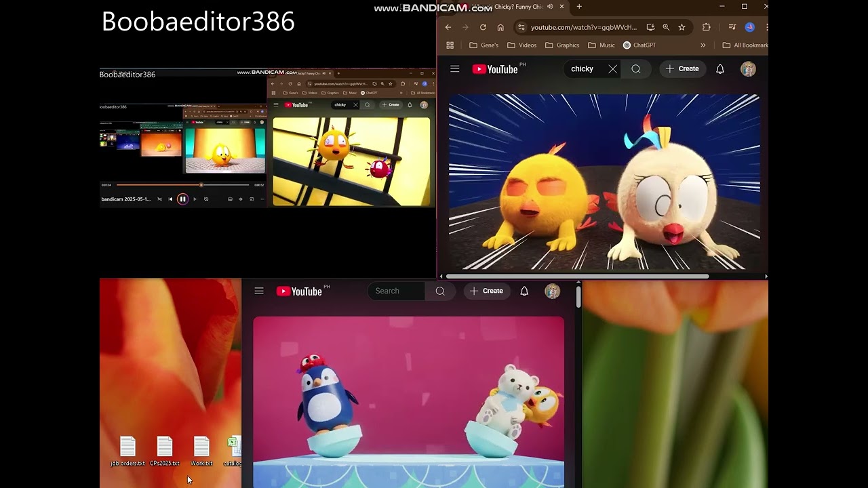
Task: Click the media player seek bar
Action: [x=182, y=185]
